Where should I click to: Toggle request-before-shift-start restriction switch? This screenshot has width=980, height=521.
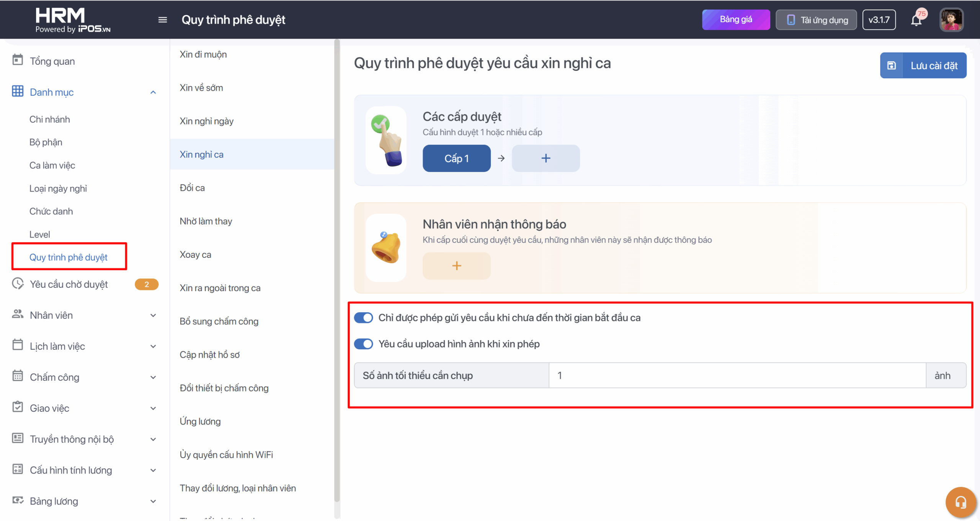pos(363,318)
